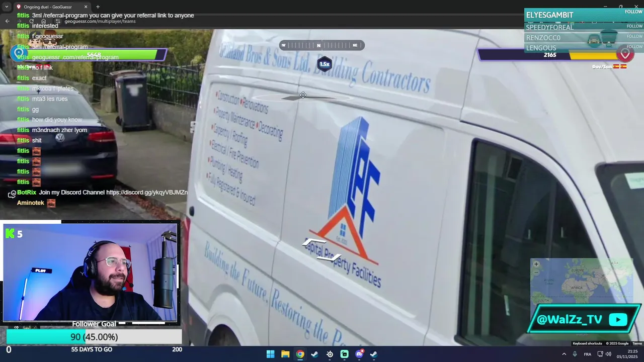Click the BotRix chat username
644x362 pixels.
pyautogui.click(x=26, y=192)
